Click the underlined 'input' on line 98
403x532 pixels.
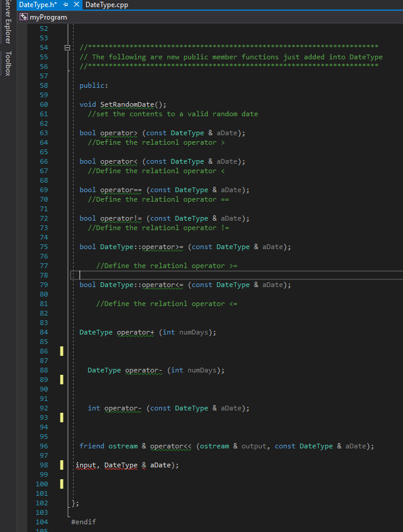click(x=86, y=465)
